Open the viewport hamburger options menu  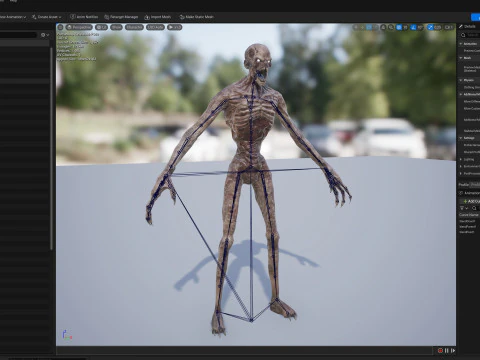pos(60,27)
